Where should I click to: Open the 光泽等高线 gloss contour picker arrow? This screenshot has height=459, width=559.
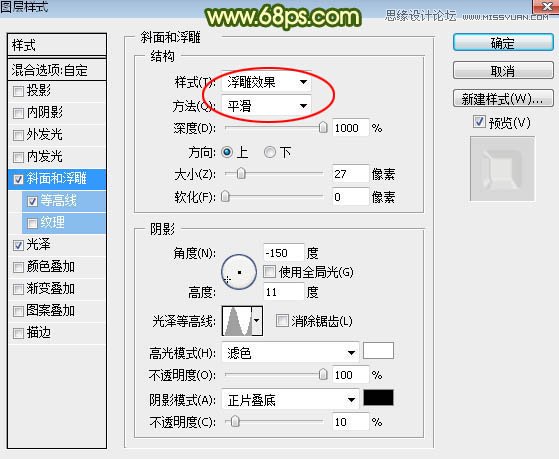pyautogui.click(x=257, y=320)
